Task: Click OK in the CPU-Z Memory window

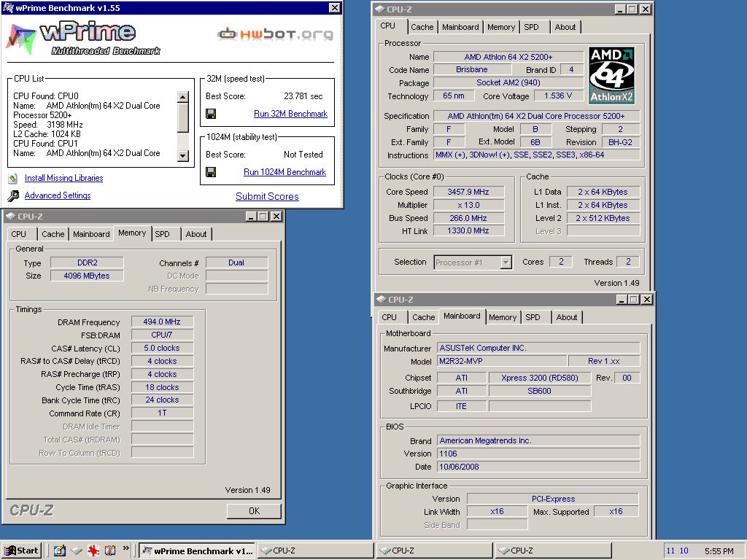Action: point(254,511)
